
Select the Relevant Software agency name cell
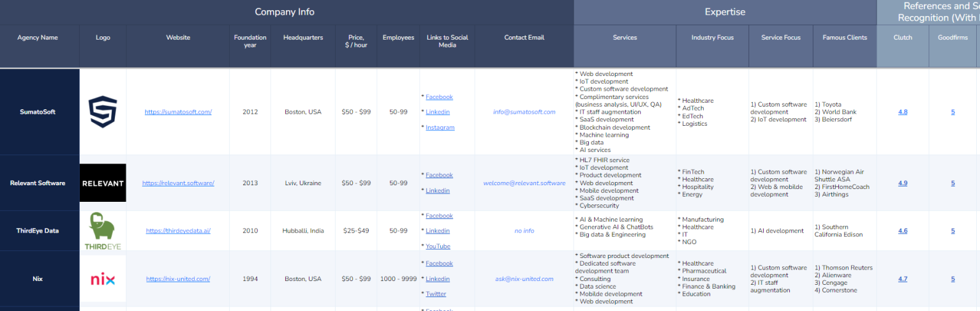coord(38,183)
